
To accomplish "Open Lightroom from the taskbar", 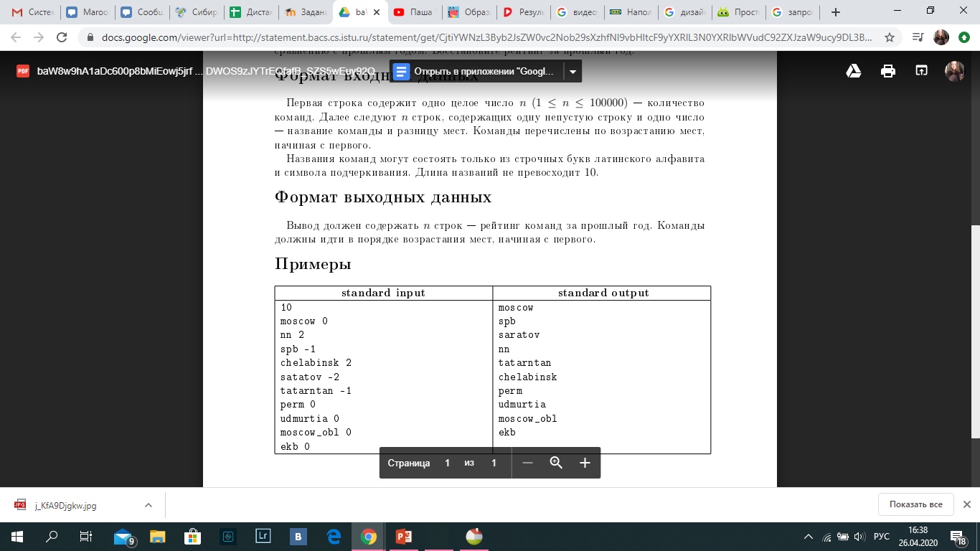I will pos(263,536).
